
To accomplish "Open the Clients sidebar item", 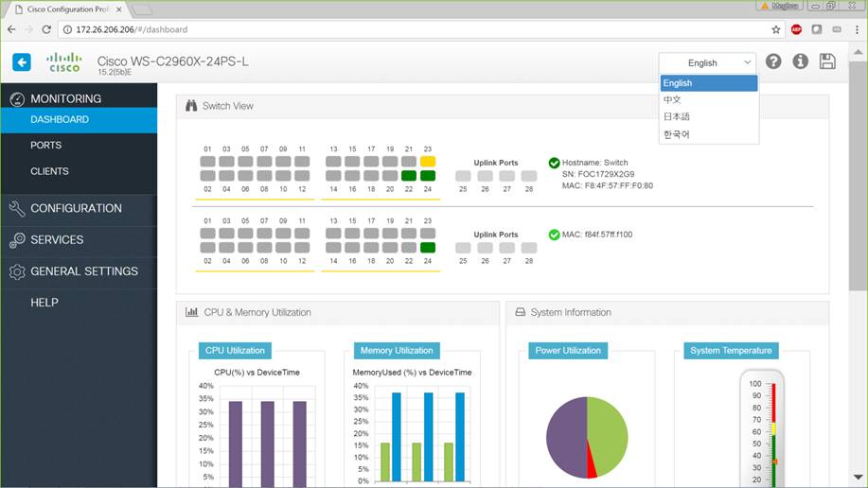I will [x=79, y=171].
